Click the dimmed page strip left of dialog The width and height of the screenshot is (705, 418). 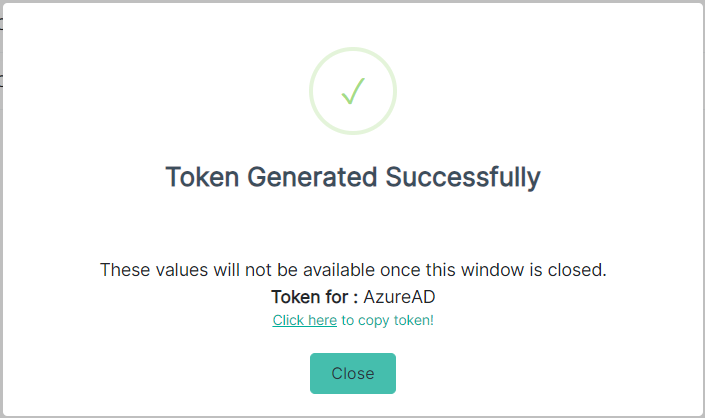point(1,209)
